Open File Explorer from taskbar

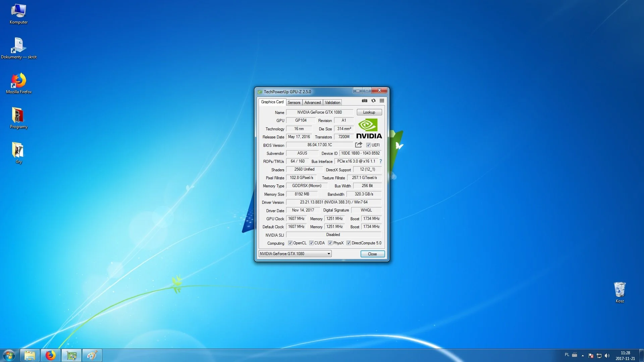30,355
